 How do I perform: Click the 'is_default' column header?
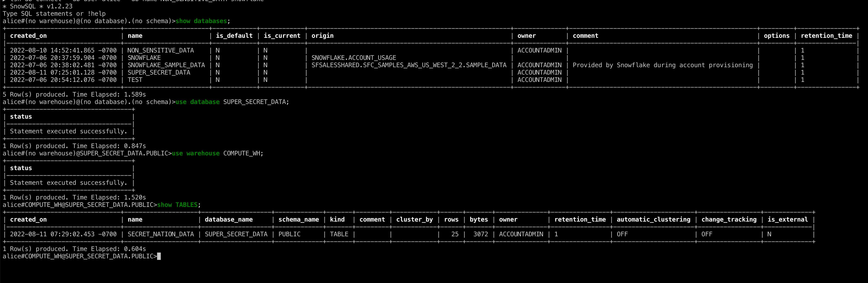(x=234, y=36)
